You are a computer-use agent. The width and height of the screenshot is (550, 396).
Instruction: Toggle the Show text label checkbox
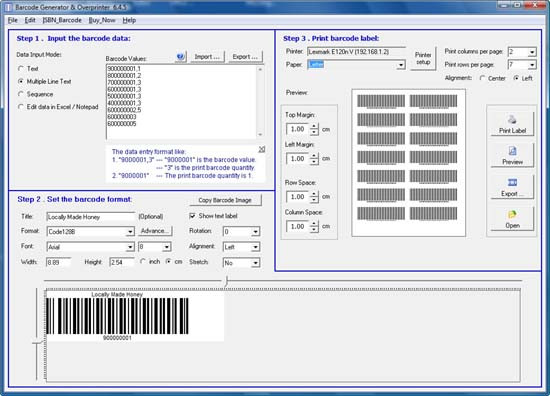tap(192, 216)
